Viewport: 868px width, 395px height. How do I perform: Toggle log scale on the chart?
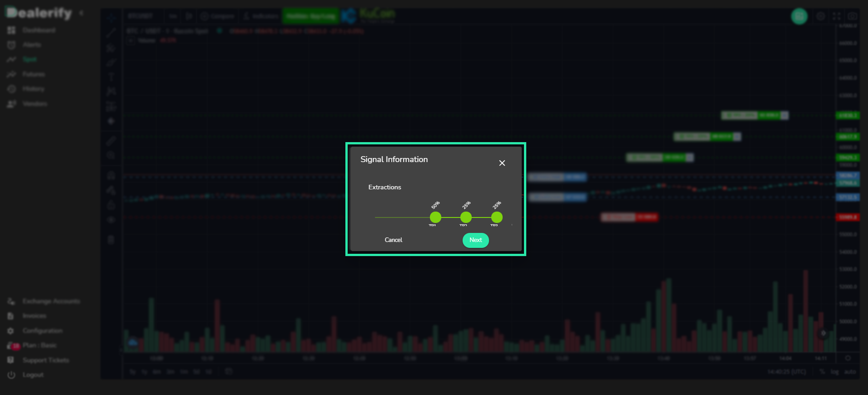(x=834, y=372)
